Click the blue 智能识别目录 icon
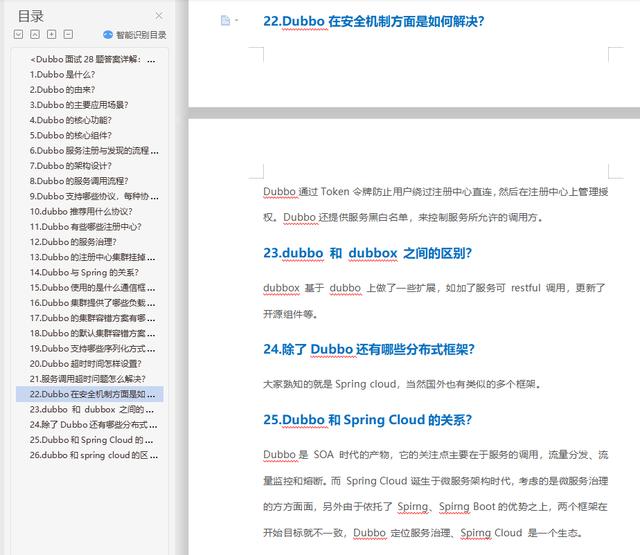Image resolution: width=640 pixels, height=555 pixels. click(108, 35)
